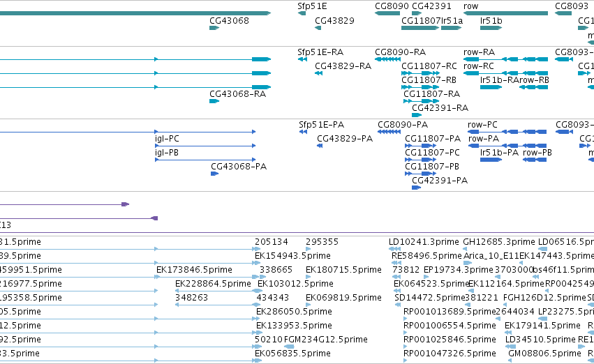Select the EP19734.3prime EST label
The width and height of the screenshot is (594, 364).
point(459,270)
